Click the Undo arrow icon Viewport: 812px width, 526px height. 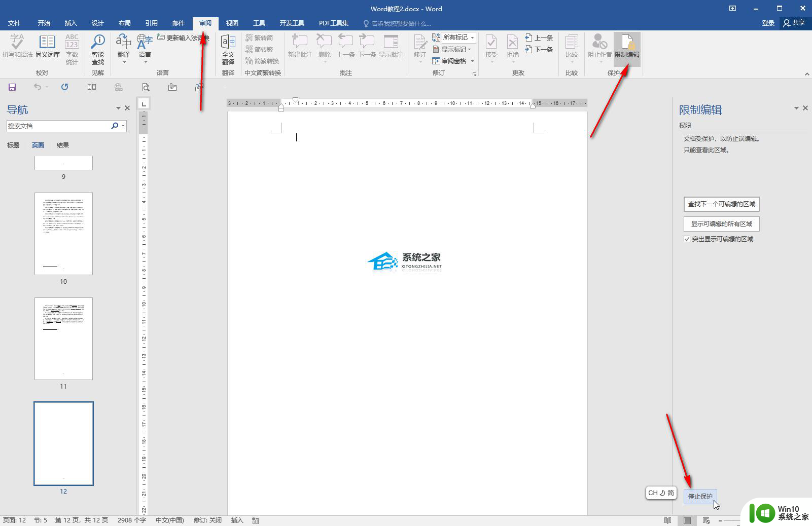point(38,87)
